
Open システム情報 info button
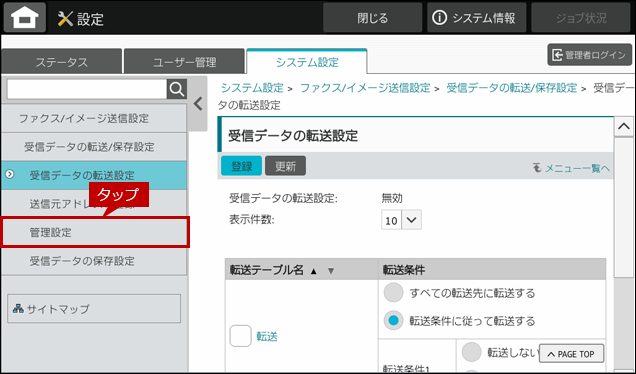click(x=476, y=18)
